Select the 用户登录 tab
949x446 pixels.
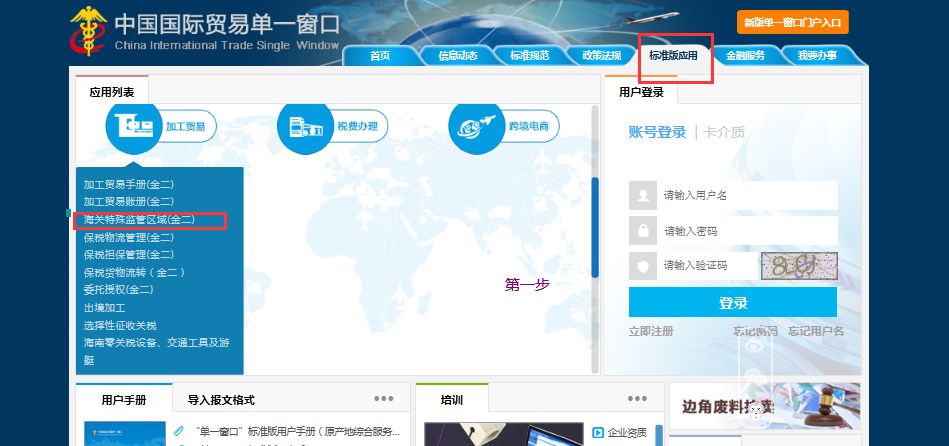click(x=641, y=92)
